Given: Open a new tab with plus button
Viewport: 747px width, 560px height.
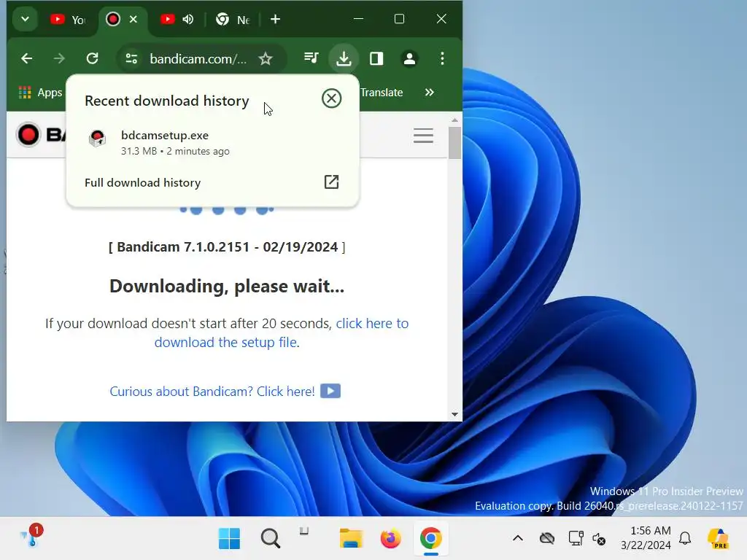Looking at the screenshot, I should pyautogui.click(x=275, y=19).
